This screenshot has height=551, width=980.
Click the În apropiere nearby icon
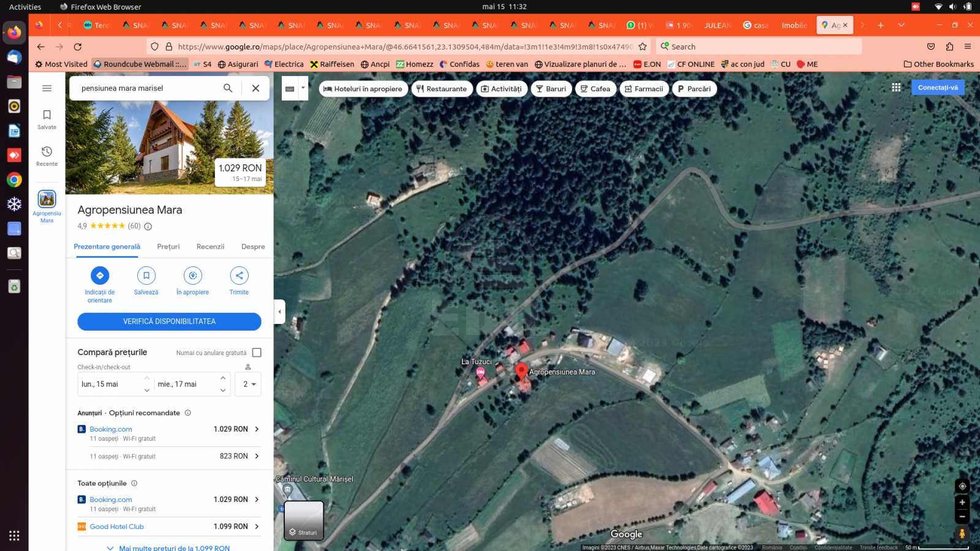point(192,275)
